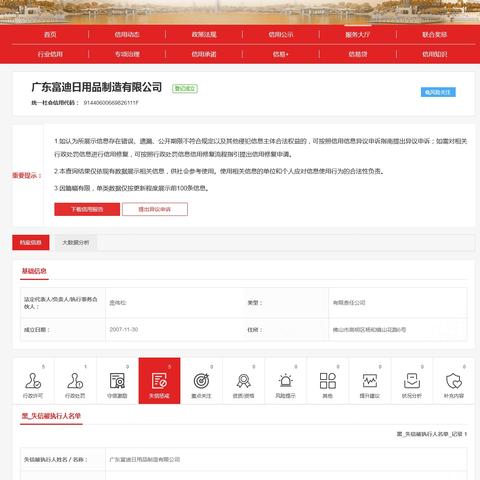Click the company type value 有限责任公司
The width and height of the screenshot is (480, 480).
pos(349,303)
